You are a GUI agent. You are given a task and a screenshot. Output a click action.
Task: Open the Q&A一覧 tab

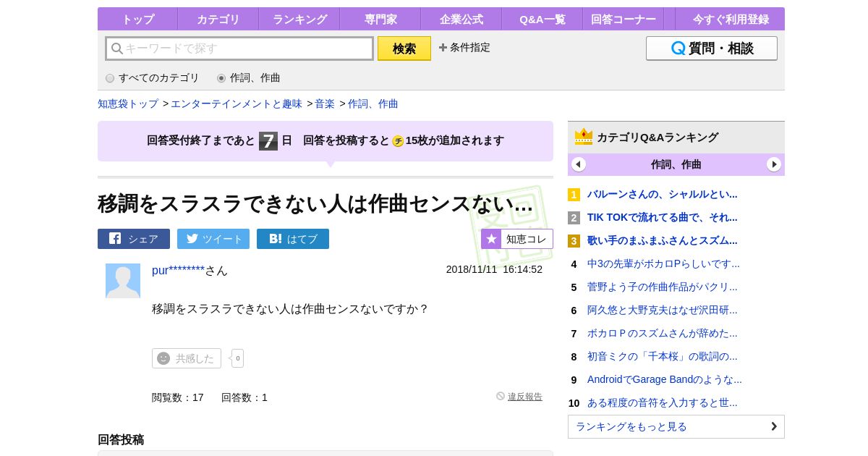click(x=542, y=19)
